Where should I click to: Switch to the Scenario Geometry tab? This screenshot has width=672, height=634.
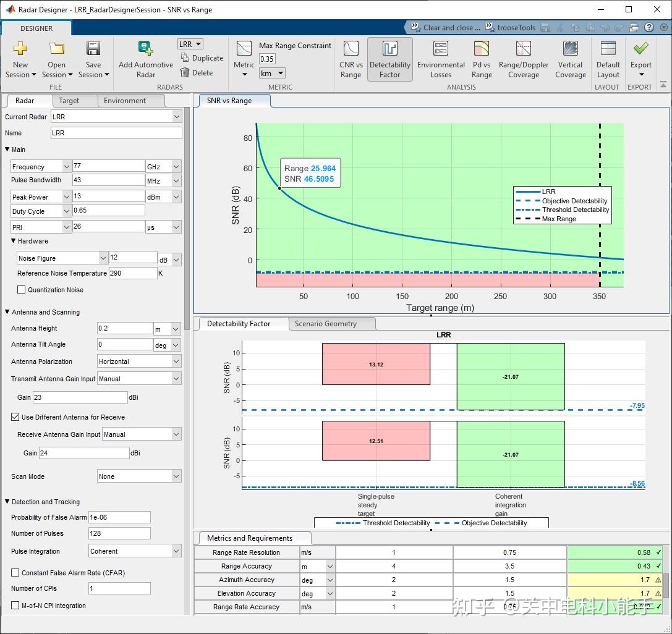tap(325, 324)
